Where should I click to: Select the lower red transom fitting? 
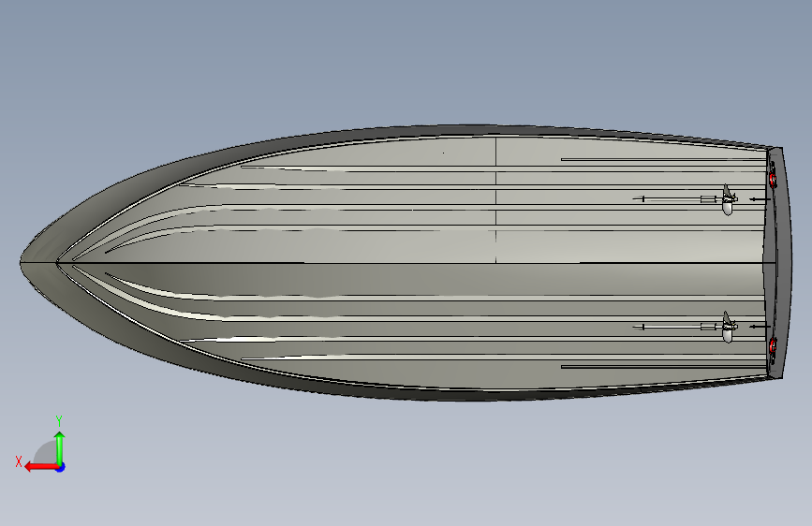[773, 345]
